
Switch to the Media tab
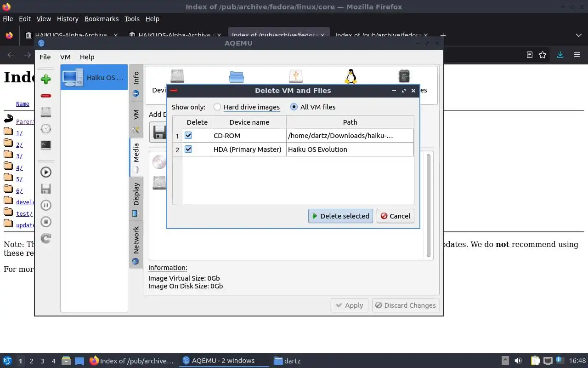[136, 157]
